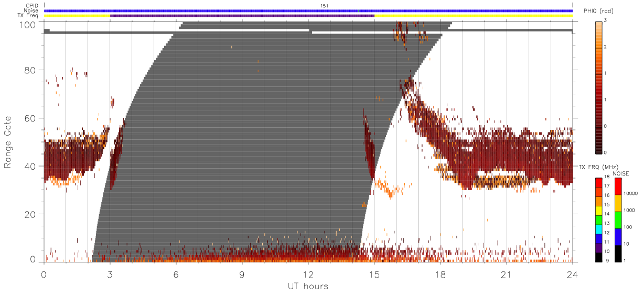
Task: Click the green swatch in TX FRQ legend
Action: tap(599, 219)
